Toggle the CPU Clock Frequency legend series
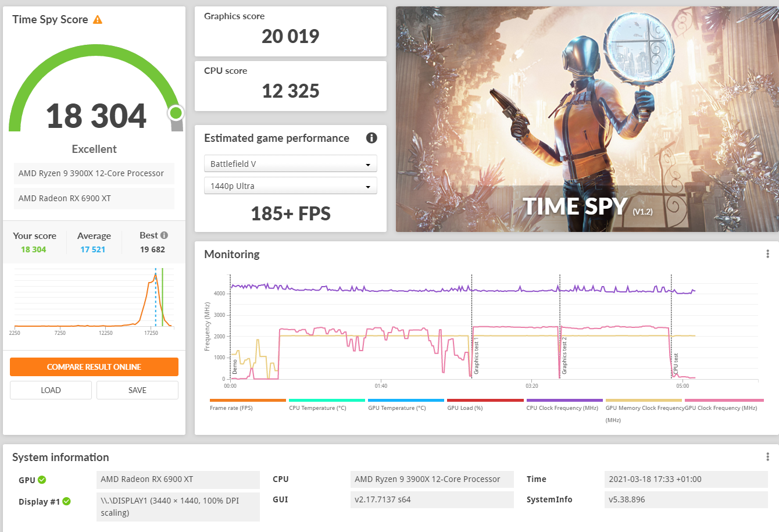779x532 pixels. pyautogui.click(x=564, y=404)
